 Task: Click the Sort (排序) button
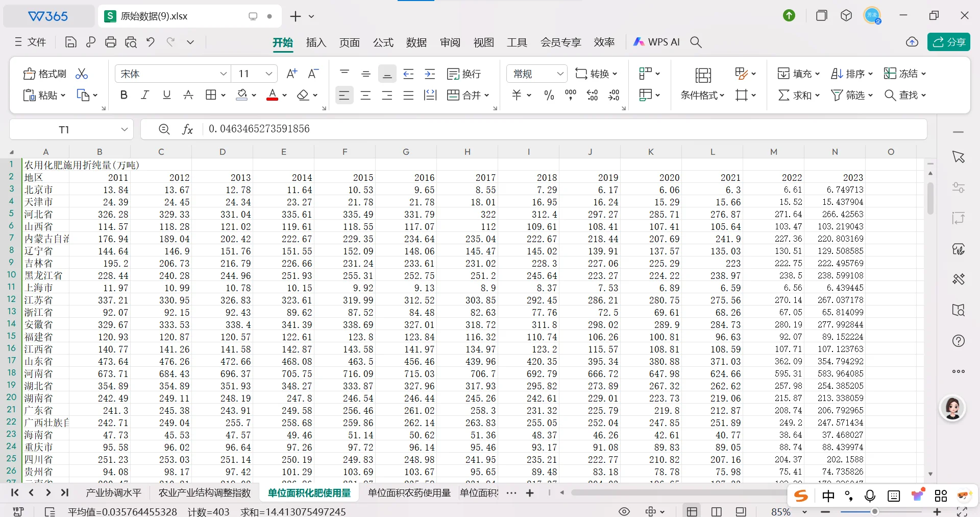(x=852, y=74)
